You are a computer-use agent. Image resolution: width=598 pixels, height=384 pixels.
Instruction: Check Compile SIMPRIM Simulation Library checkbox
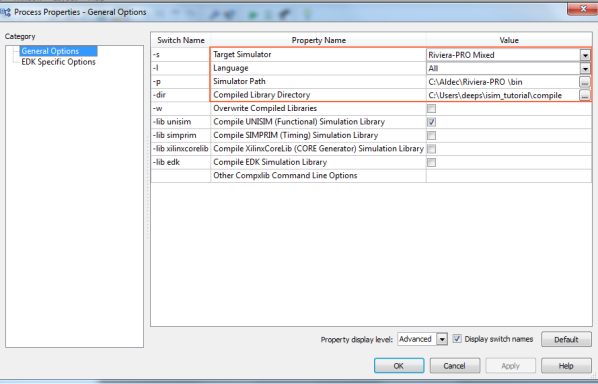click(431, 135)
